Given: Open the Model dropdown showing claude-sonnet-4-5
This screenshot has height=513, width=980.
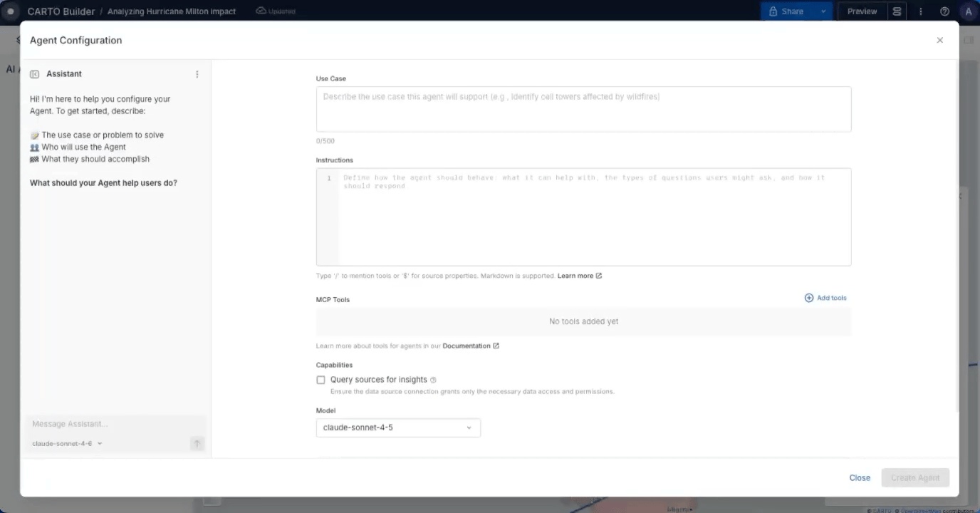Looking at the screenshot, I should tap(397, 427).
